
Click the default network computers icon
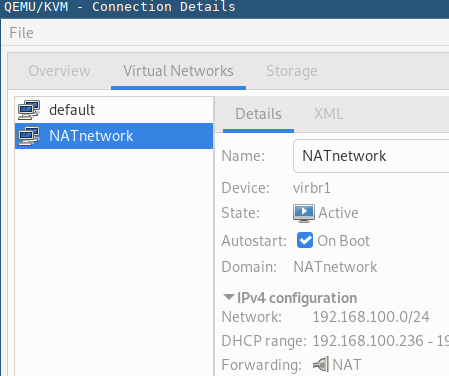(29, 110)
